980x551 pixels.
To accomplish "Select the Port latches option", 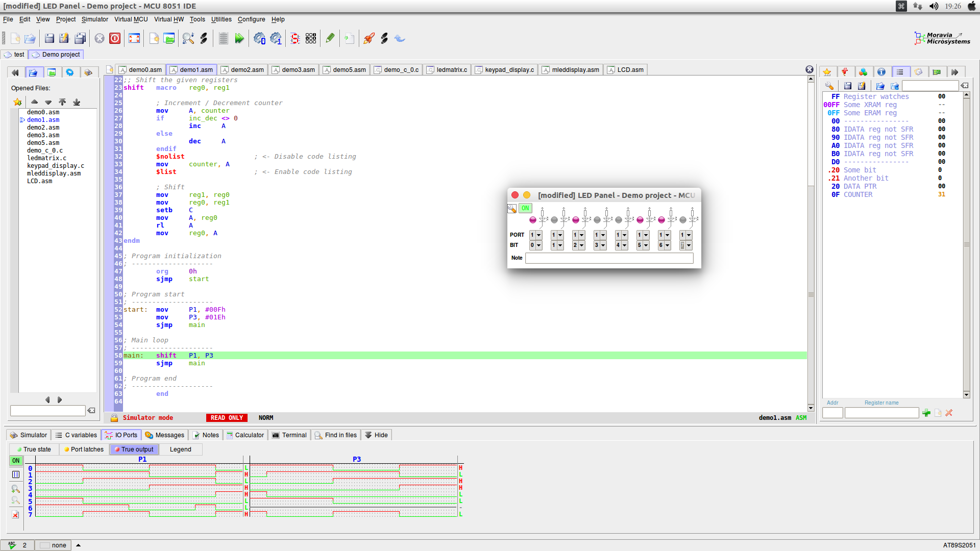I will [x=84, y=449].
